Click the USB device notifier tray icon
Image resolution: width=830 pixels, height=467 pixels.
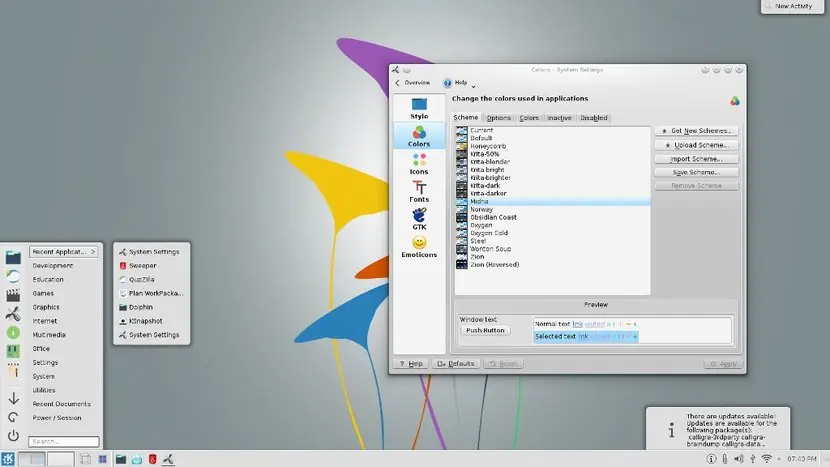[752, 459]
